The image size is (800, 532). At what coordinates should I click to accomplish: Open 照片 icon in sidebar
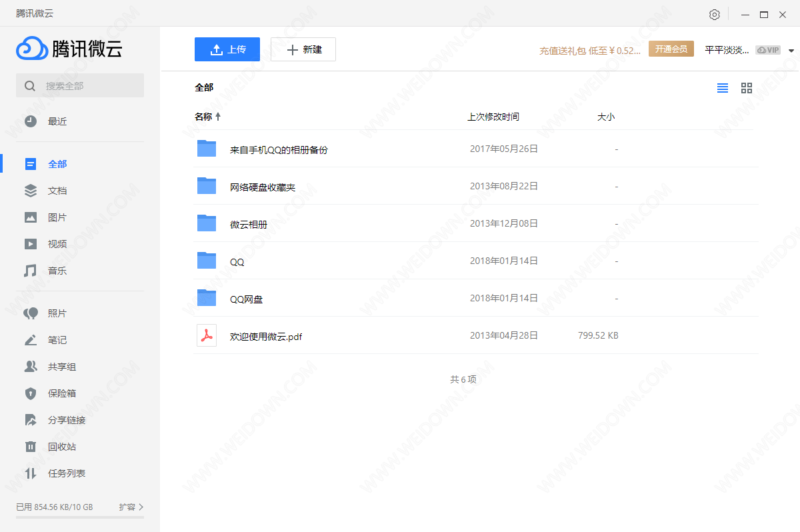coord(31,313)
